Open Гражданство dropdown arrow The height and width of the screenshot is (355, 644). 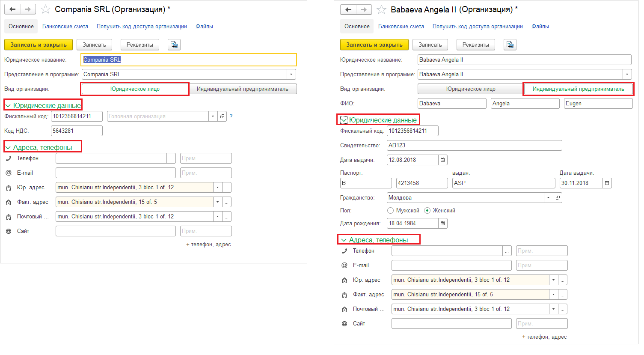[549, 198]
